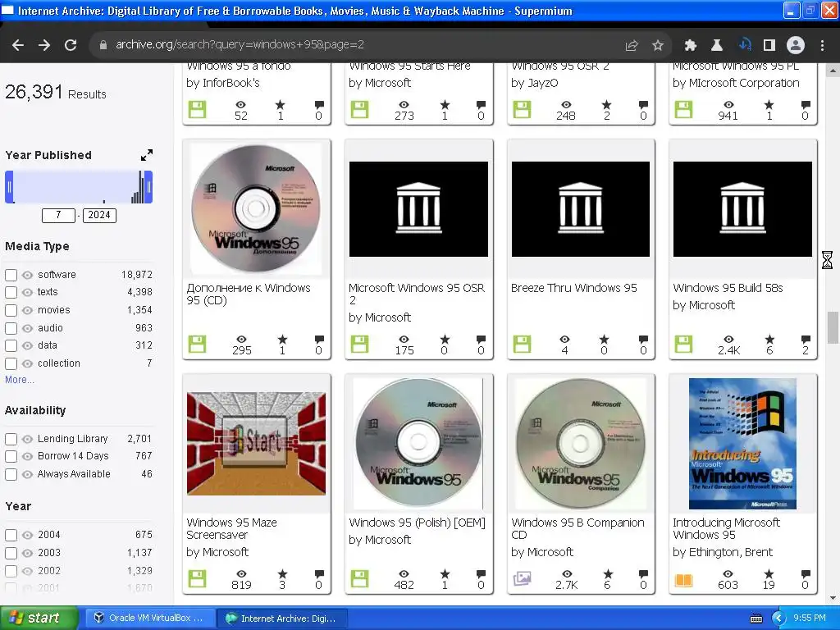Viewport: 840px width, 630px height.
Task: Check the texts media type checkbox
Action: click(11, 293)
